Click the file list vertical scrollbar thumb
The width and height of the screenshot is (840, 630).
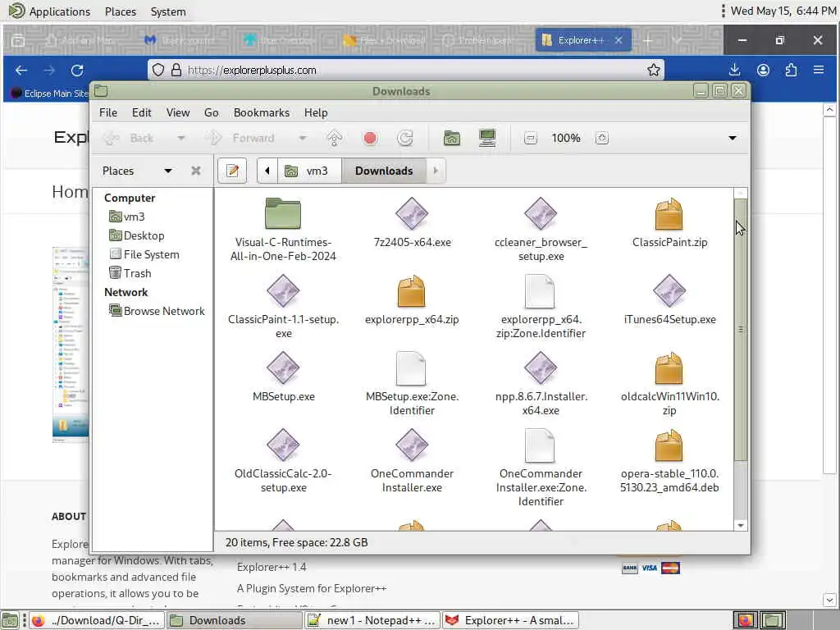coord(741,330)
